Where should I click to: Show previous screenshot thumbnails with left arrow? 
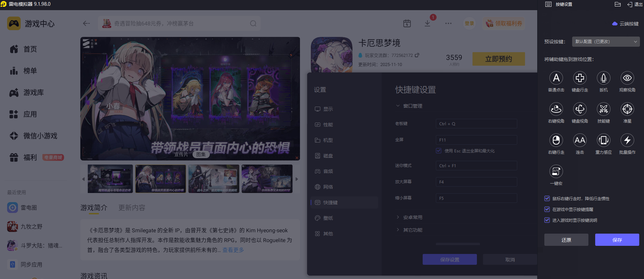coord(83,179)
